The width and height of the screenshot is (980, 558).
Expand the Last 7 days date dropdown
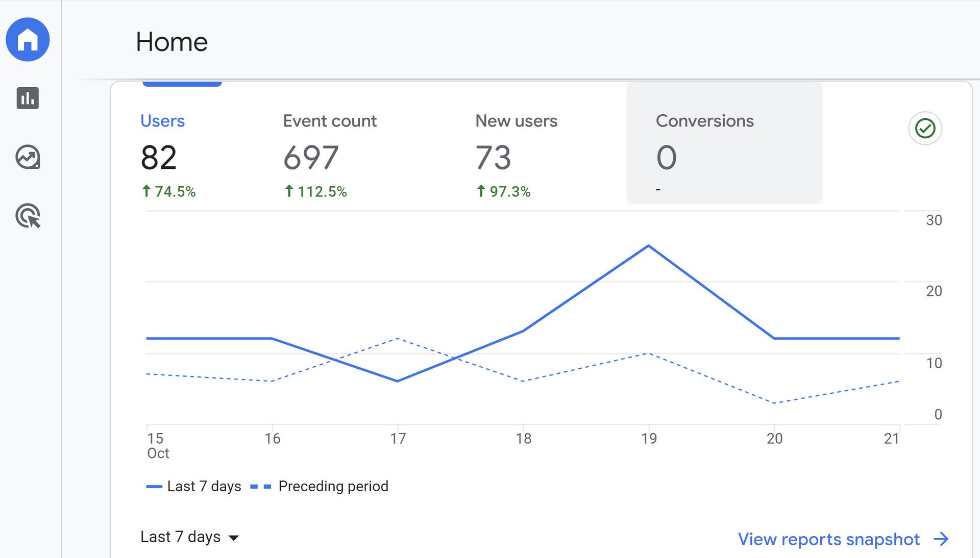(x=181, y=537)
